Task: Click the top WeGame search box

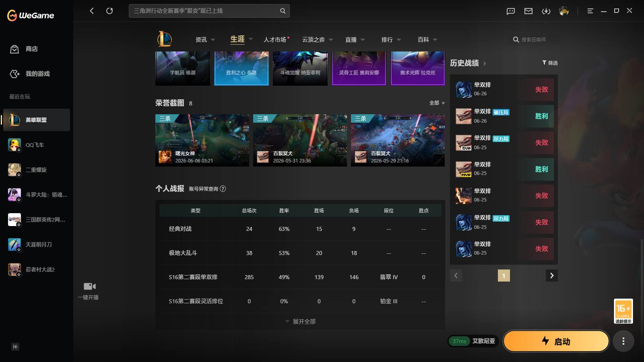Action: (x=209, y=11)
